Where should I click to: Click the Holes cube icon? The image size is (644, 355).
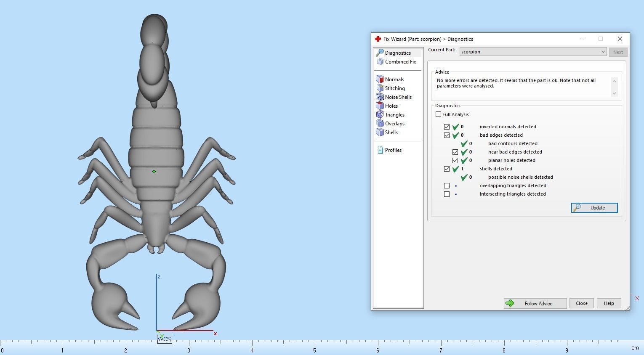[x=380, y=106]
